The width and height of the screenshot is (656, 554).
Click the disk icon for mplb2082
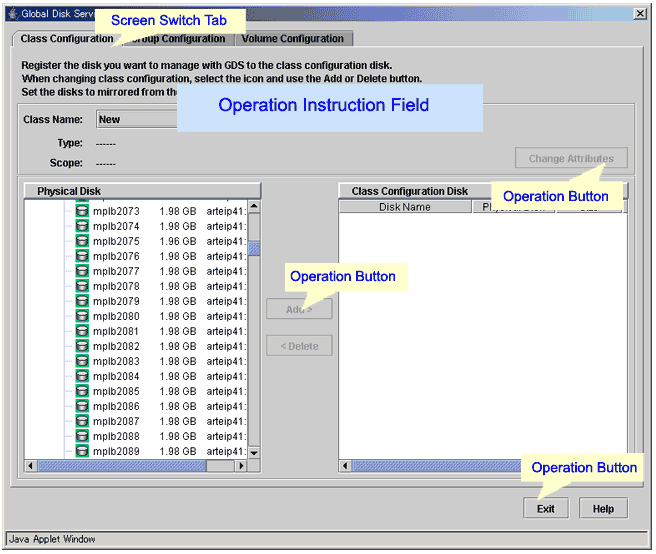(82, 346)
